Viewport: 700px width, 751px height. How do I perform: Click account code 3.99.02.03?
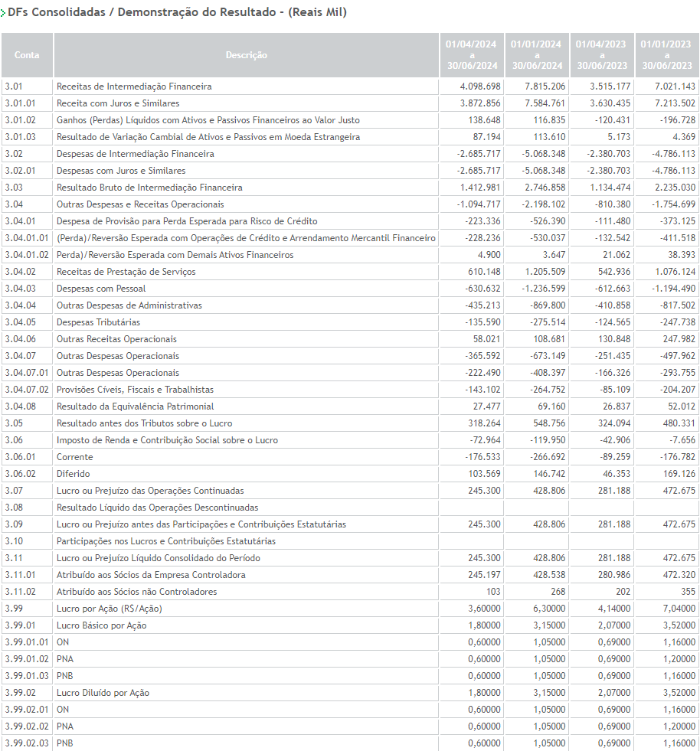(x=26, y=743)
